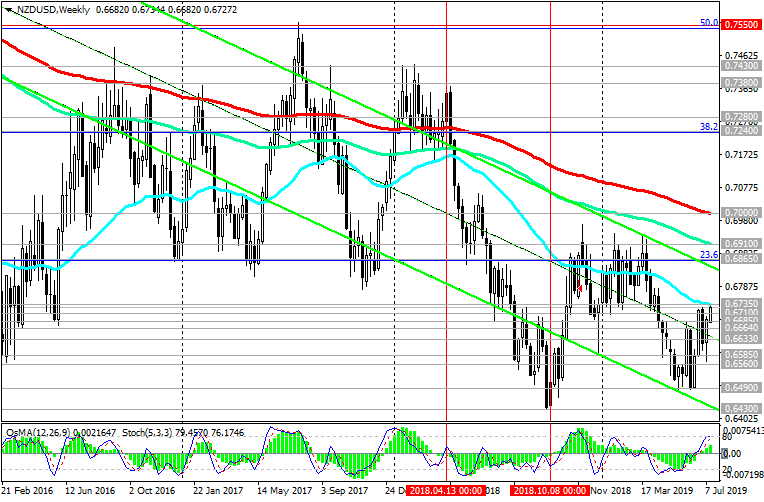
Task: Click the 0.70000 price level label
Action: (x=742, y=212)
